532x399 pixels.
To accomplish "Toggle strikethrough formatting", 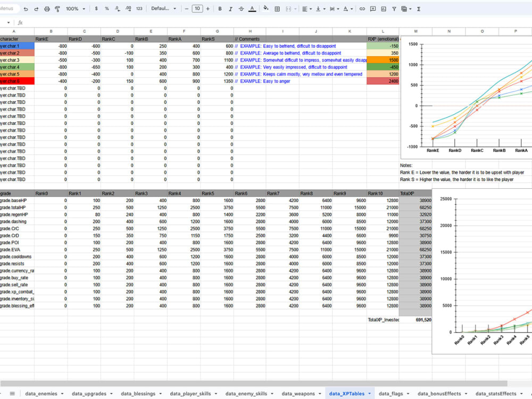I will click(241, 9).
